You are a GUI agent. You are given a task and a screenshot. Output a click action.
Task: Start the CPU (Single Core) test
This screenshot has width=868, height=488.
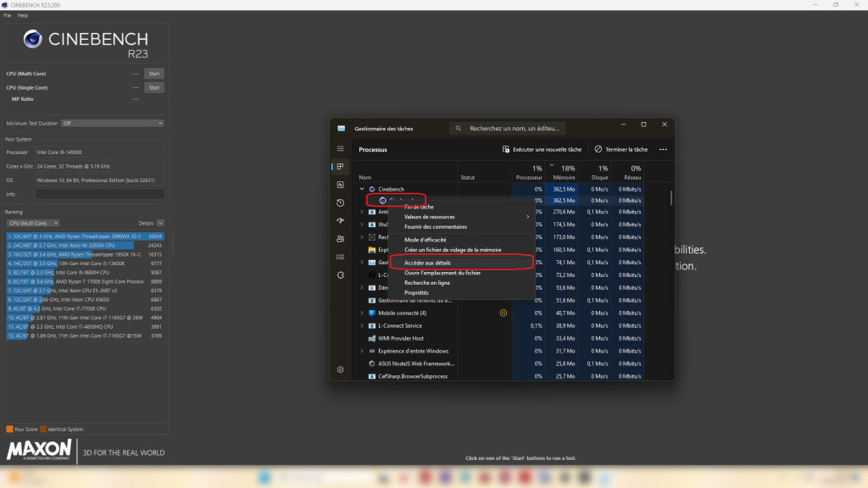(154, 87)
